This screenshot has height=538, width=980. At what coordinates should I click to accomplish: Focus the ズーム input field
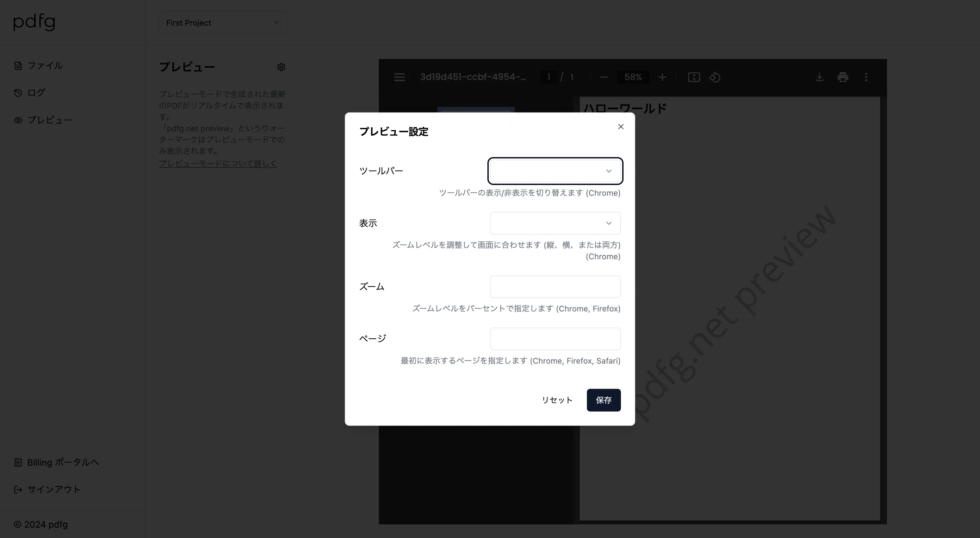pos(555,287)
